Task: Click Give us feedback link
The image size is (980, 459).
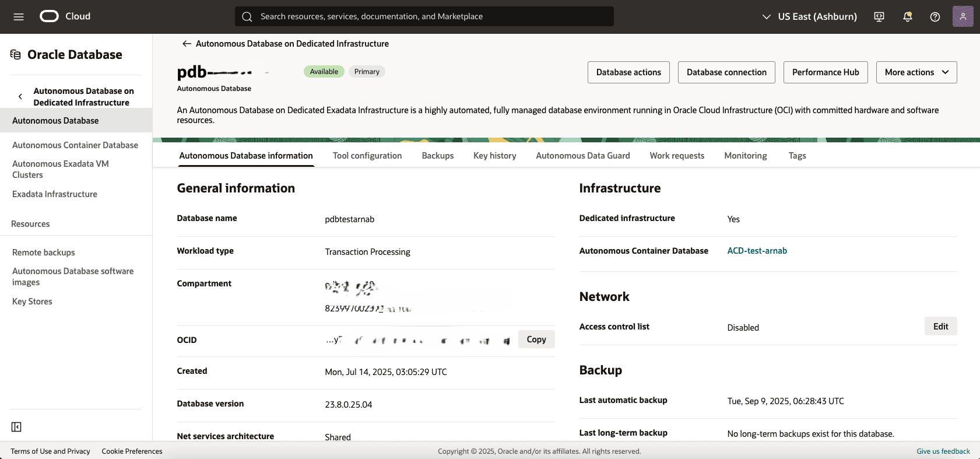Action: tap(943, 451)
